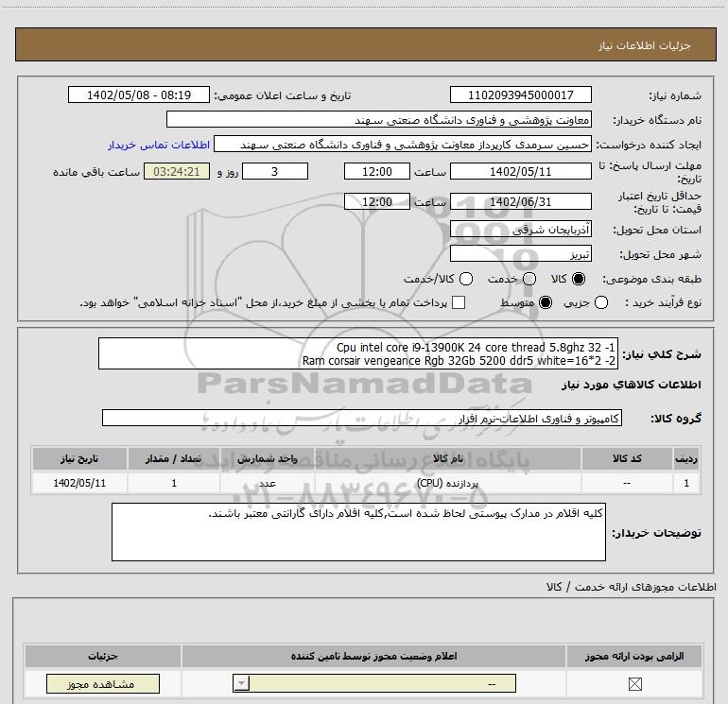Image resolution: width=728 pixels, height=704 pixels.
Task: Select the کالا radio button
Action: (x=579, y=279)
